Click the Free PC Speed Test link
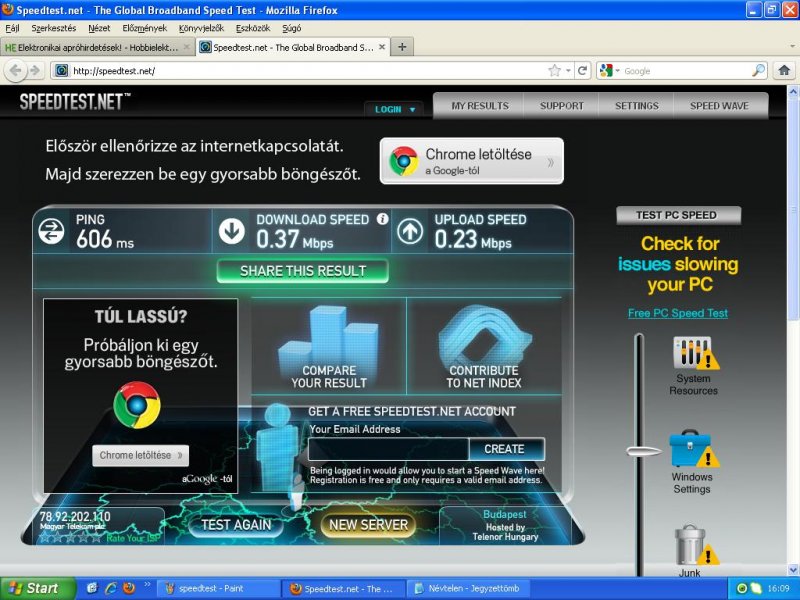The image size is (800, 600). [678, 313]
